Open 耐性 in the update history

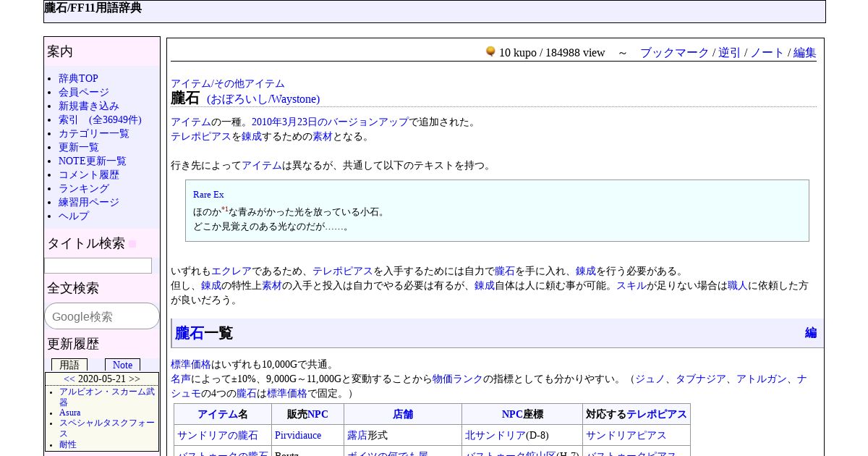[68, 444]
